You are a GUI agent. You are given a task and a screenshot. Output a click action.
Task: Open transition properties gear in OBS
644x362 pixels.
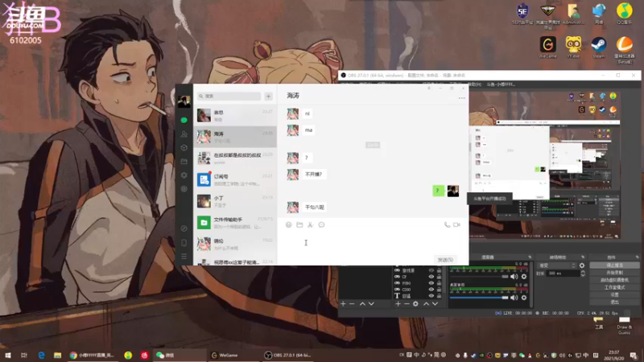pyautogui.click(x=582, y=265)
